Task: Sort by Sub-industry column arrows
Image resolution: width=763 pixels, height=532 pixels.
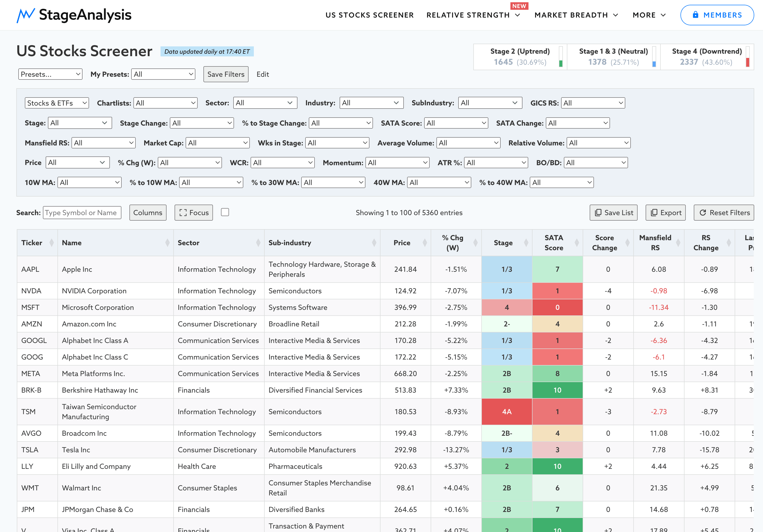Action: pos(374,243)
